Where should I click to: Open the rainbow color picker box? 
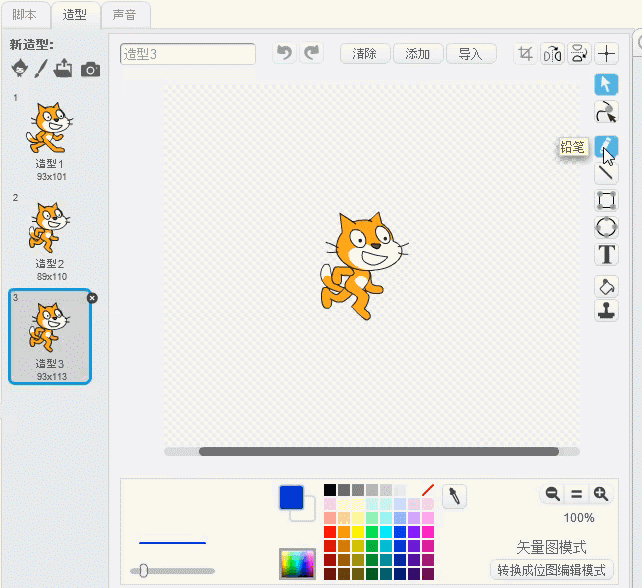click(297, 563)
